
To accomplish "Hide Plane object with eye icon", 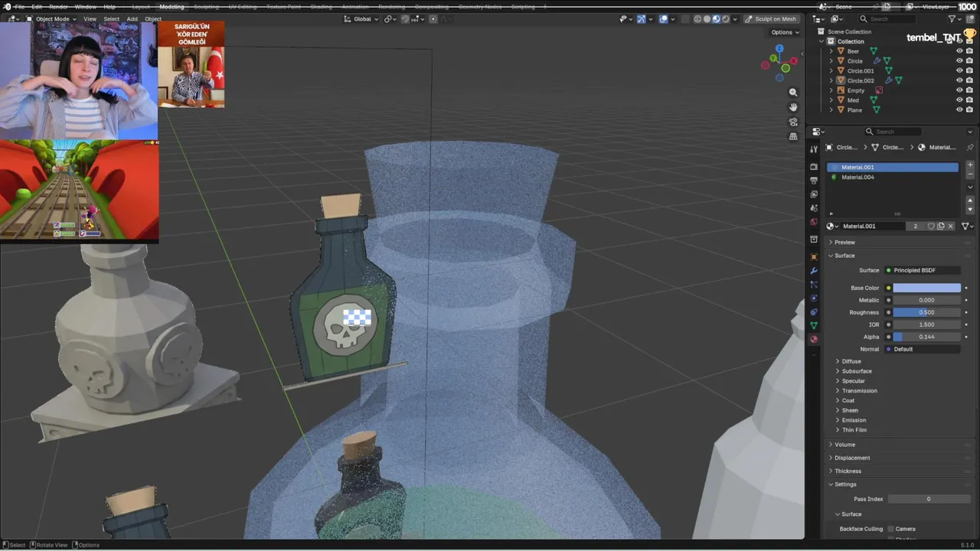I will point(959,109).
